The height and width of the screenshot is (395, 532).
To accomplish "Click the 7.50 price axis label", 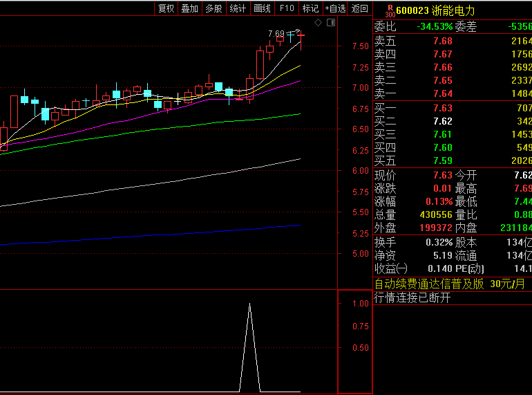I will pyautogui.click(x=361, y=46).
